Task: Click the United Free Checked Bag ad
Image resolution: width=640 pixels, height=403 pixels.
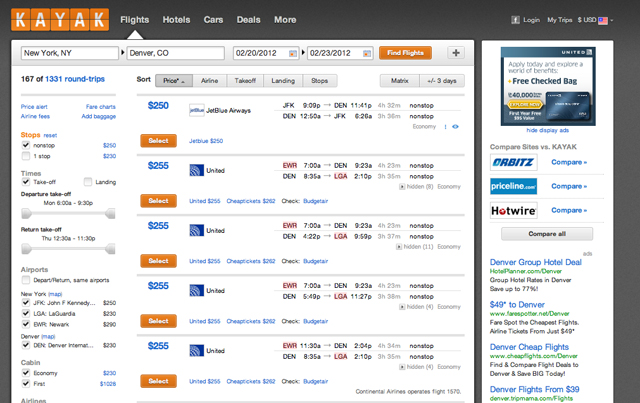Action: click(548, 86)
